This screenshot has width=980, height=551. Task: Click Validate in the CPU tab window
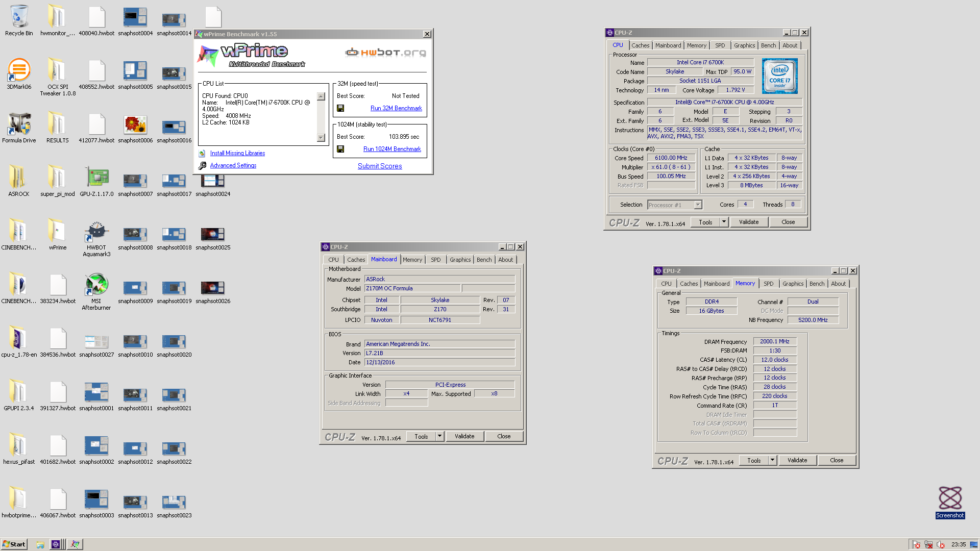(x=749, y=222)
